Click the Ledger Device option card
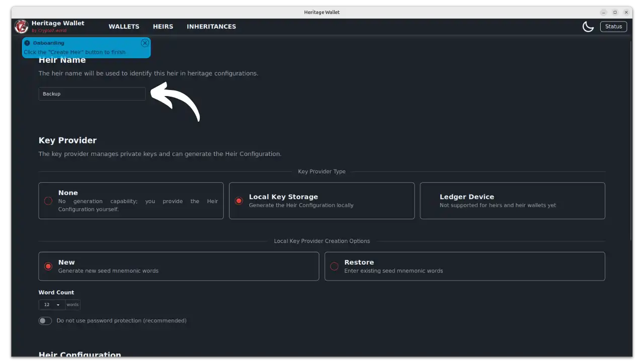This screenshot has height=362, width=644. tap(512, 201)
